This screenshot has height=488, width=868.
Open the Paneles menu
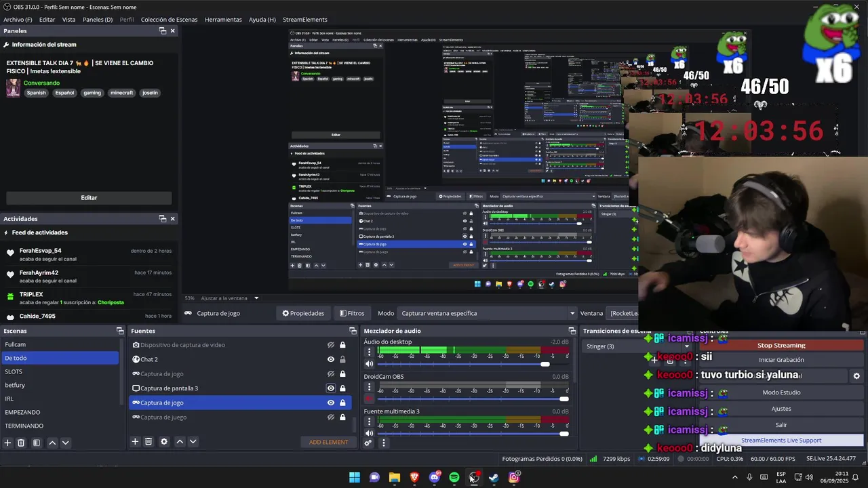tap(98, 20)
